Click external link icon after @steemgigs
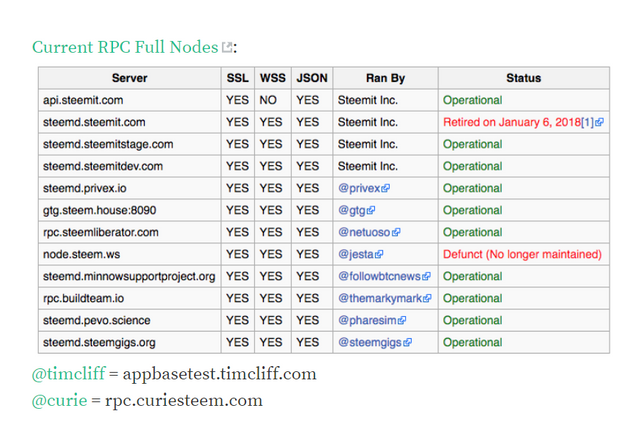Viewport: 640px width, 436px height. 407,343
